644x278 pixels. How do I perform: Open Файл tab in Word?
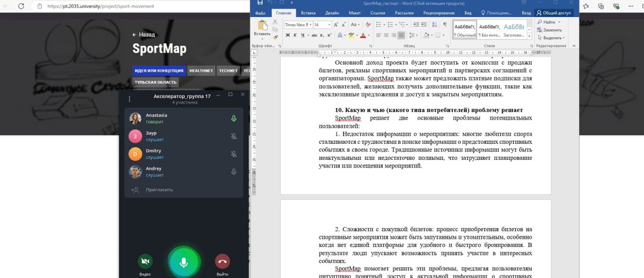pyautogui.click(x=260, y=13)
